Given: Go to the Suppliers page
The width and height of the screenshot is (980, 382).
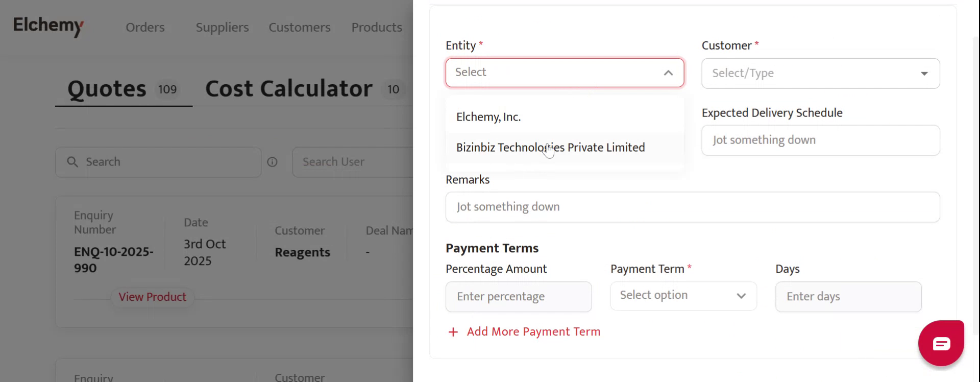Looking at the screenshot, I should tap(222, 27).
